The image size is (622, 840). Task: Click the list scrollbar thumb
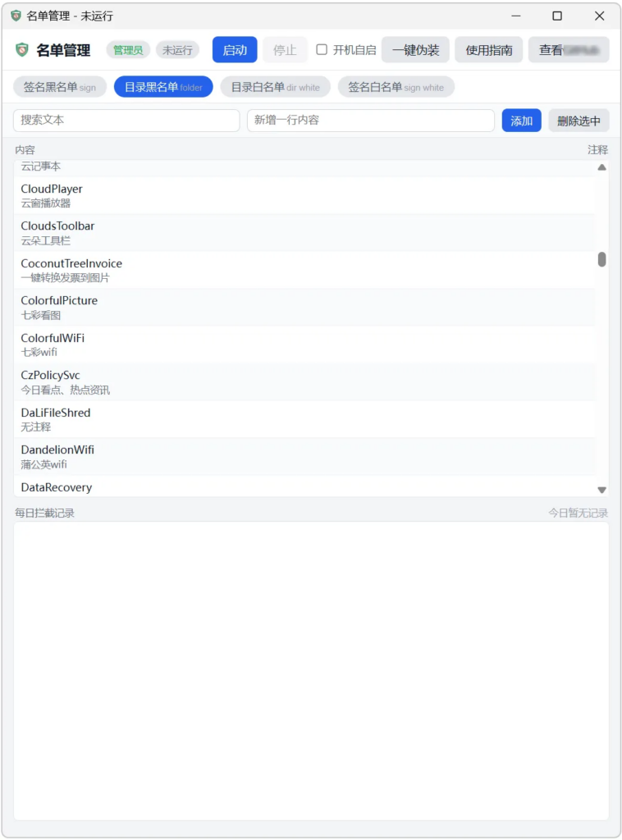point(601,259)
